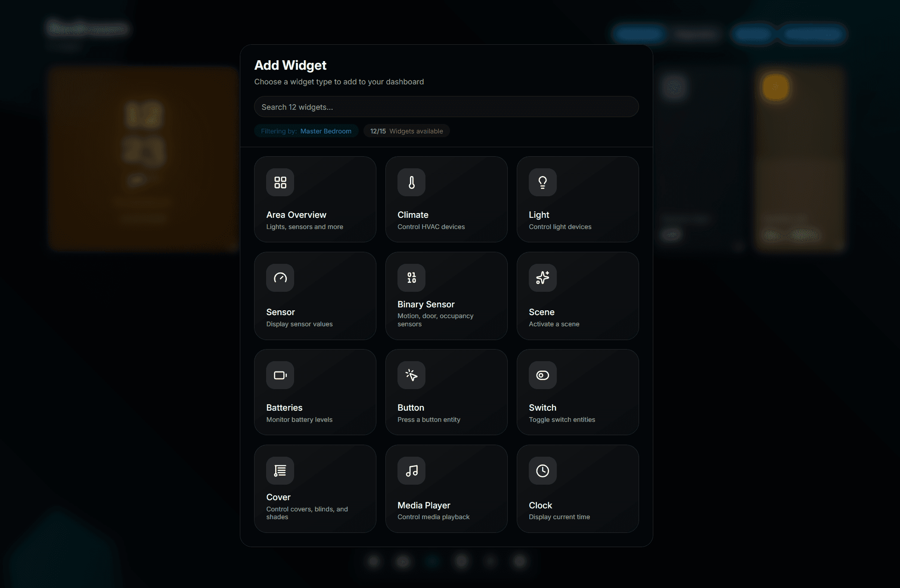Click the Climate thermometer icon

[x=411, y=183]
